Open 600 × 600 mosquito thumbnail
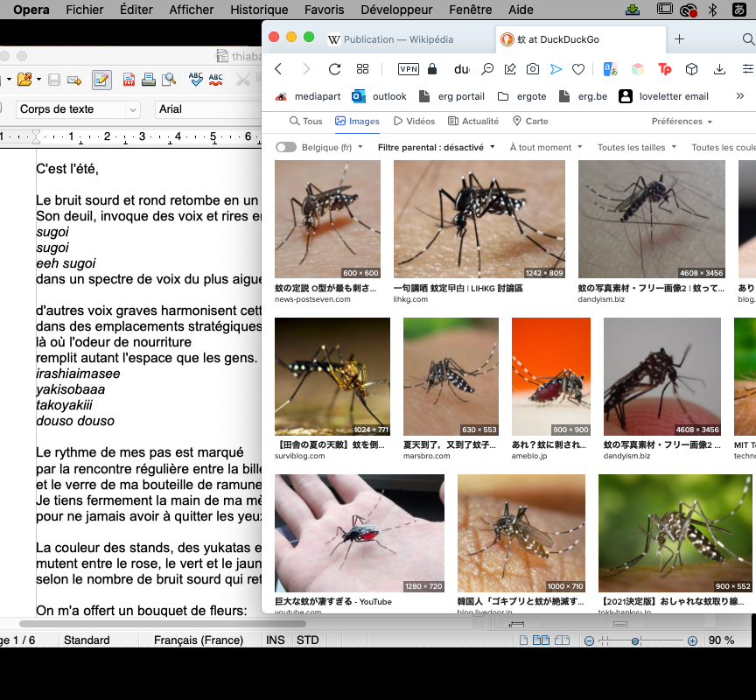The image size is (756, 700). 327,220
